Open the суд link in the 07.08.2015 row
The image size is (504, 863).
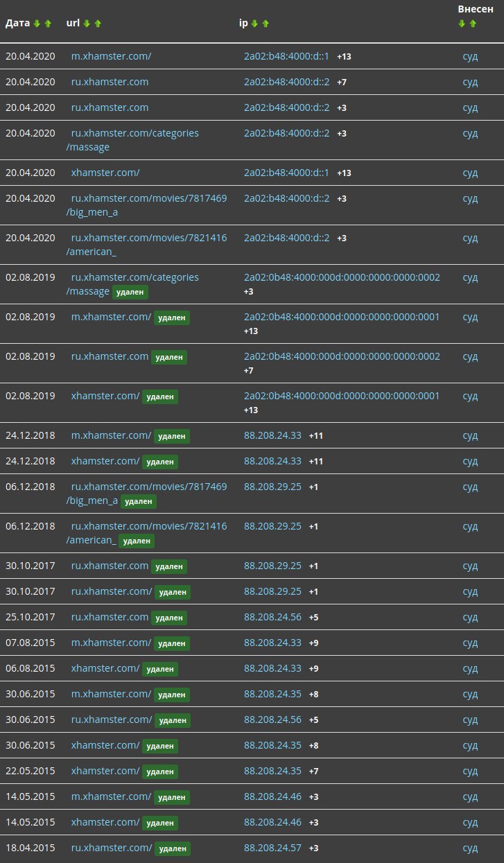point(470,643)
